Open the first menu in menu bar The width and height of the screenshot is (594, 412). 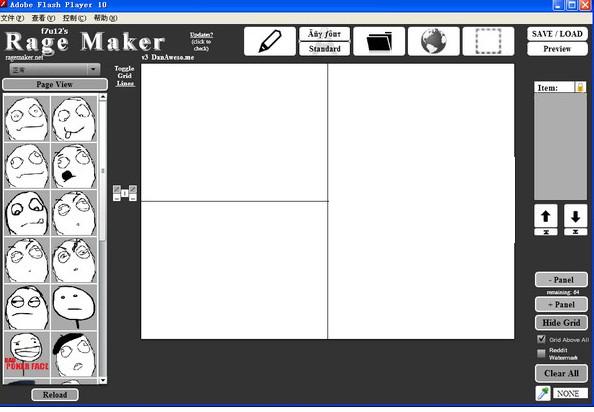point(12,18)
